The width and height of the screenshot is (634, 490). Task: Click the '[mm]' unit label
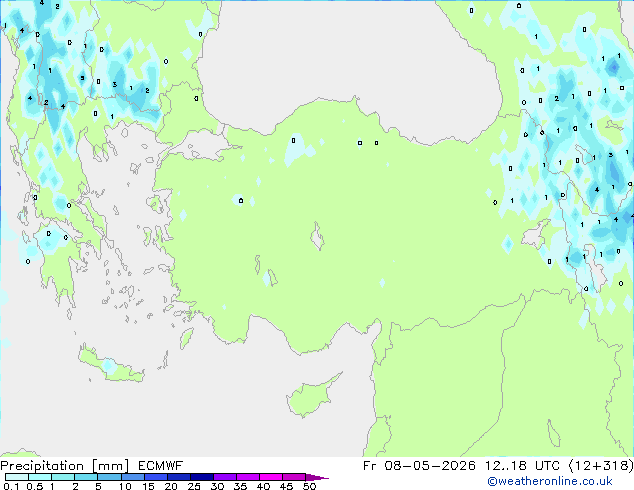110,466
